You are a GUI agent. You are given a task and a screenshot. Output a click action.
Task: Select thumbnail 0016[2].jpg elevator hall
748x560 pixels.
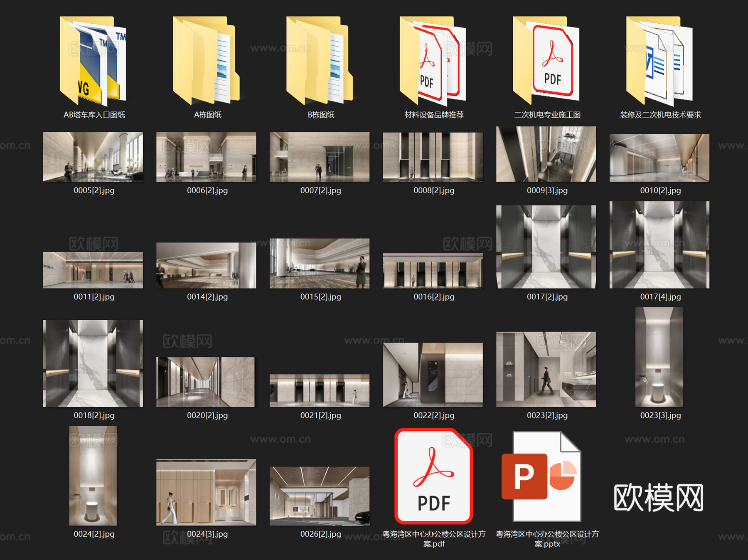point(433,271)
